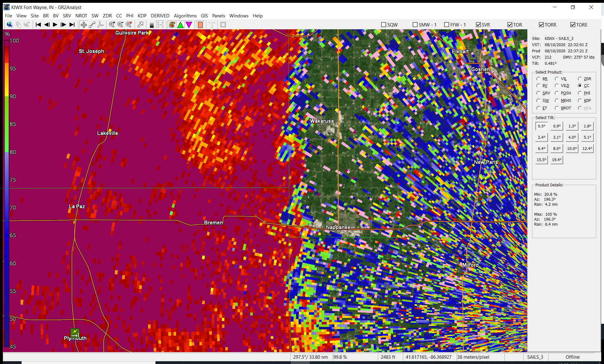Play the radar animation
The image size is (604, 364).
55,25
